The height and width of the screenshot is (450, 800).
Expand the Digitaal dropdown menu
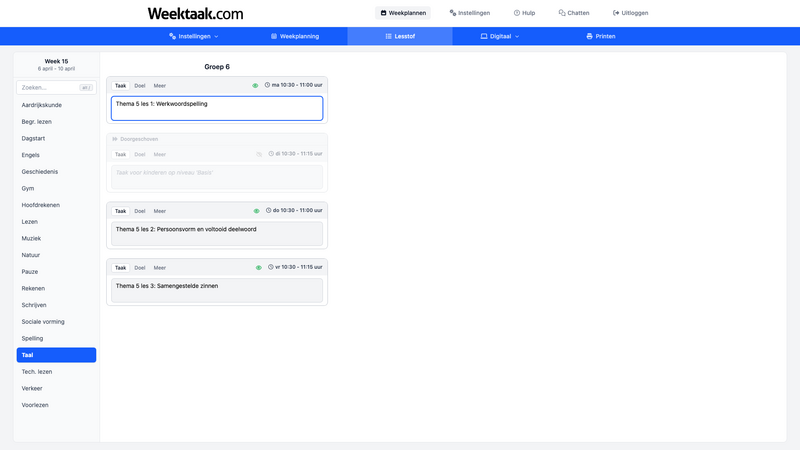pyautogui.click(x=500, y=36)
